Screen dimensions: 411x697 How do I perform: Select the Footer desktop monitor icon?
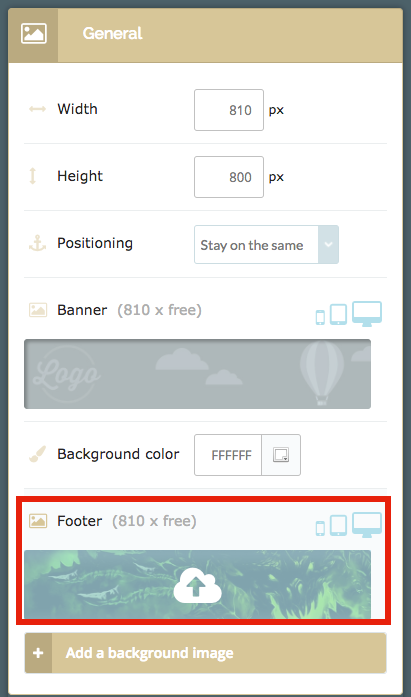click(367, 525)
